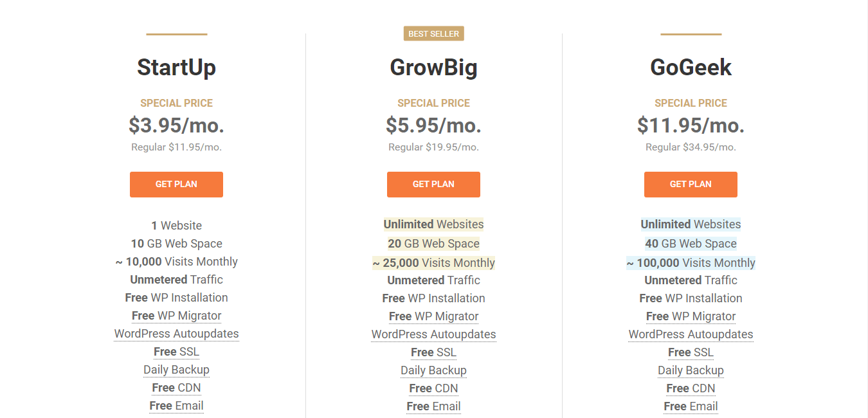This screenshot has height=418, width=868.
Task: Click Free WP Installation in GrowBig plan
Action: [433, 298]
